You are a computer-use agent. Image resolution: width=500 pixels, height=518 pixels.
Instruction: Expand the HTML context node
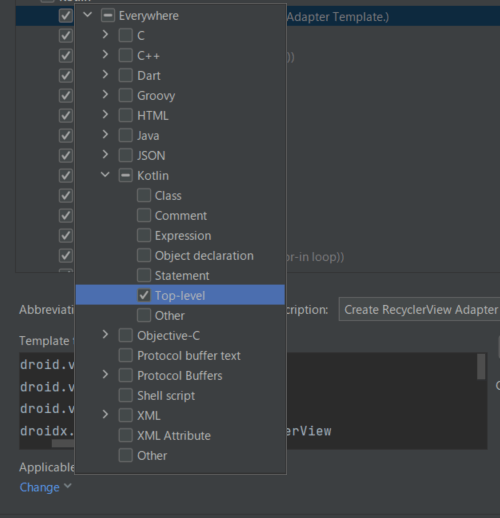[105, 114]
